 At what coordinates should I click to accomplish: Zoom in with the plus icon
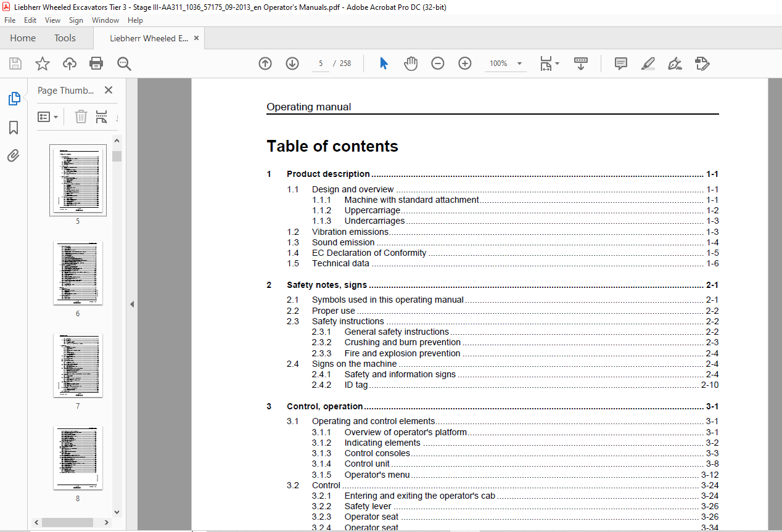tap(465, 63)
